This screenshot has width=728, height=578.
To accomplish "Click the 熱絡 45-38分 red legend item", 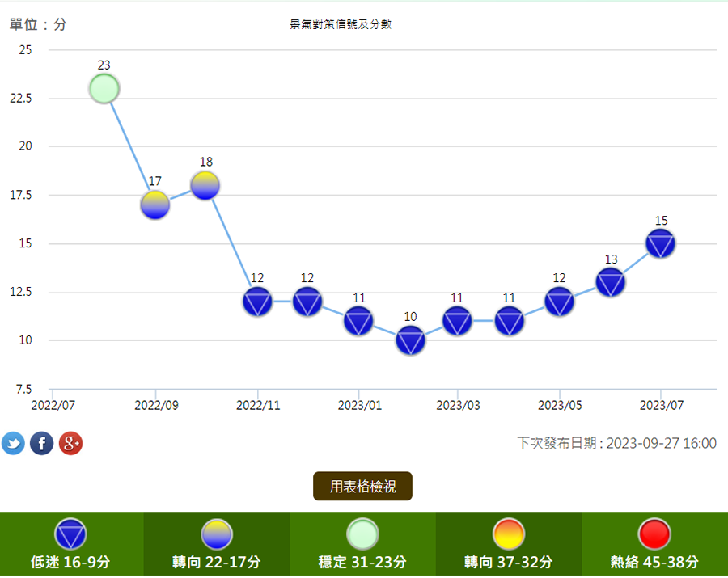I will pyautogui.click(x=654, y=544).
